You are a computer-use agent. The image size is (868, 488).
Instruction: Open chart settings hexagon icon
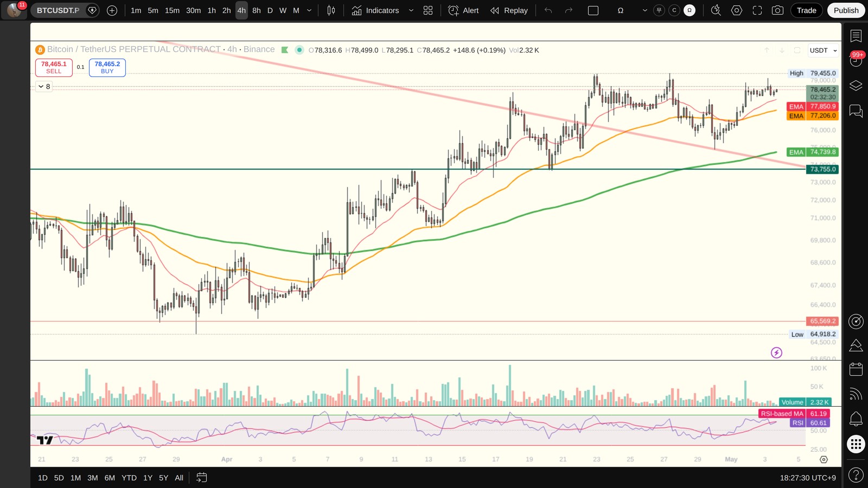point(737,10)
